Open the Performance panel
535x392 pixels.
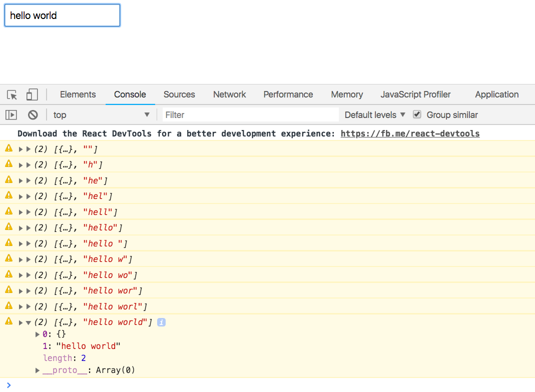(x=288, y=94)
